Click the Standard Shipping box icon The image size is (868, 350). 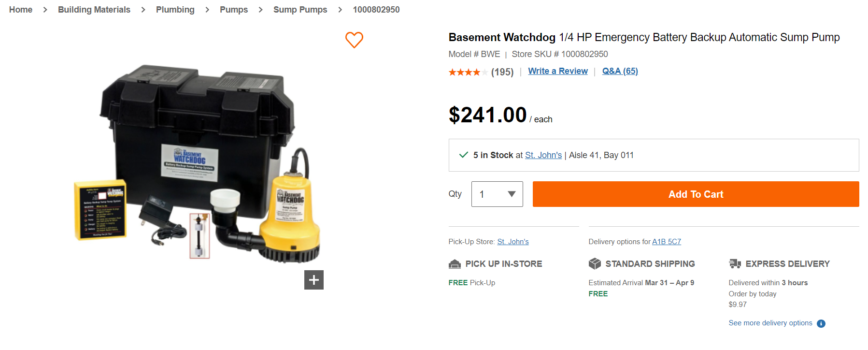point(595,263)
